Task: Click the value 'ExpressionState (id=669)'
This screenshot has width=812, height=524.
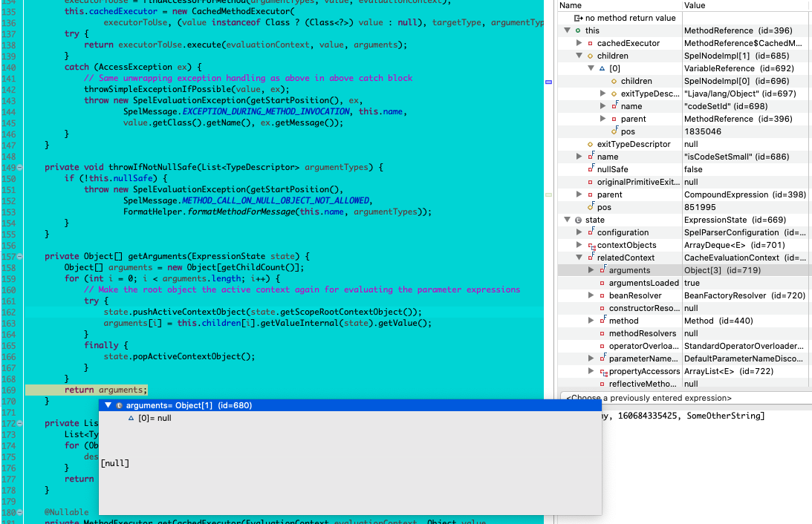Action: click(735, 220)
